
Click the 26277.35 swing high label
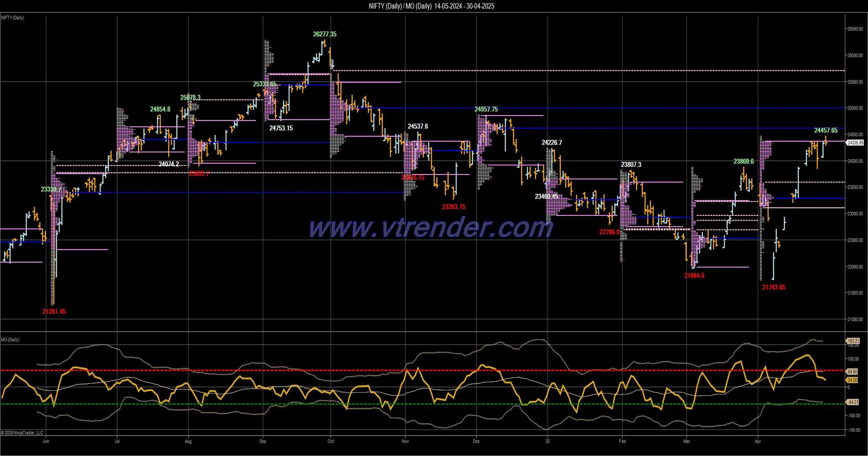(x=325, y=34)
